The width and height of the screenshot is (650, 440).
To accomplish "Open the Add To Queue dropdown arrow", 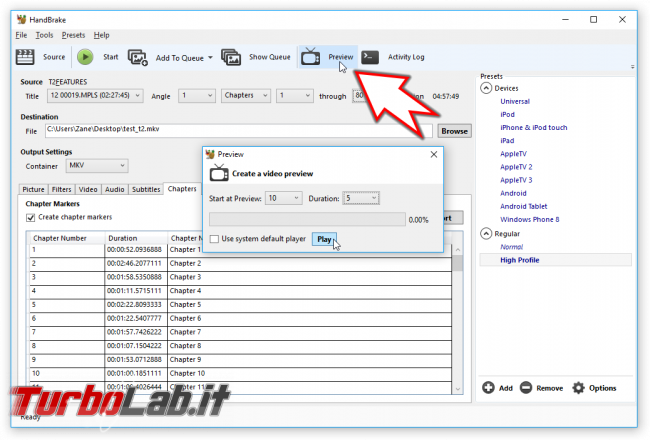I will coord(210,58).
